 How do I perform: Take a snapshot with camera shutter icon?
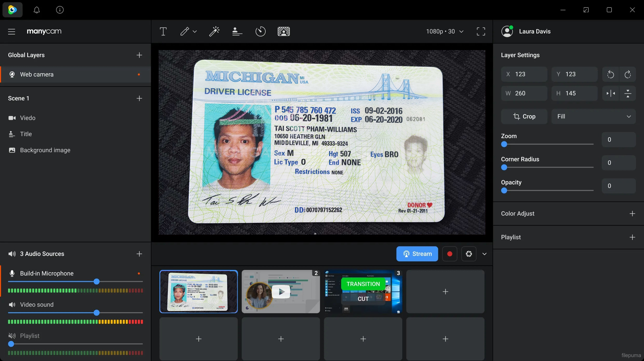pos(469,254)
